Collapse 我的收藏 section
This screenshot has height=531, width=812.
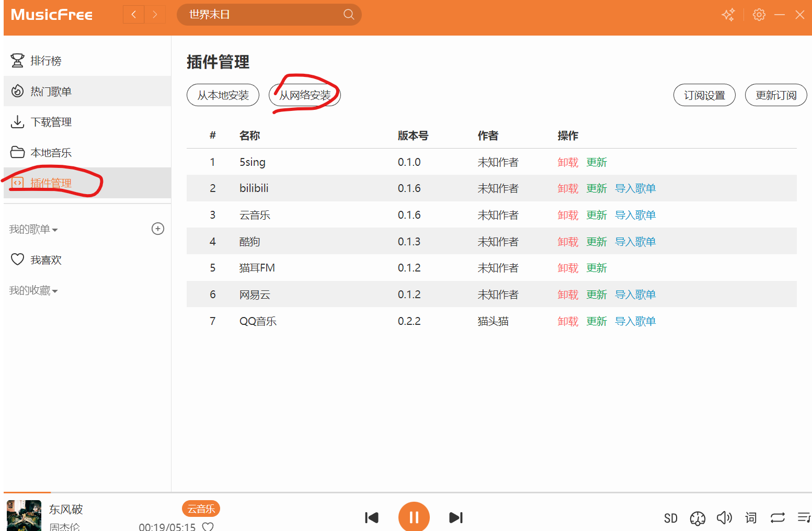[x=33, y=290]
